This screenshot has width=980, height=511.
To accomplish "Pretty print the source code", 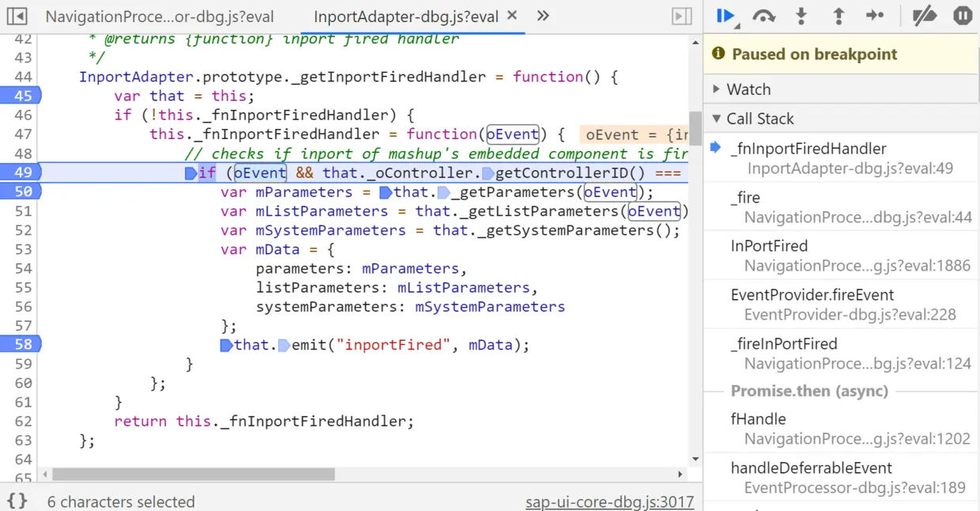I will pyautogui.click(x=17, y=501).
